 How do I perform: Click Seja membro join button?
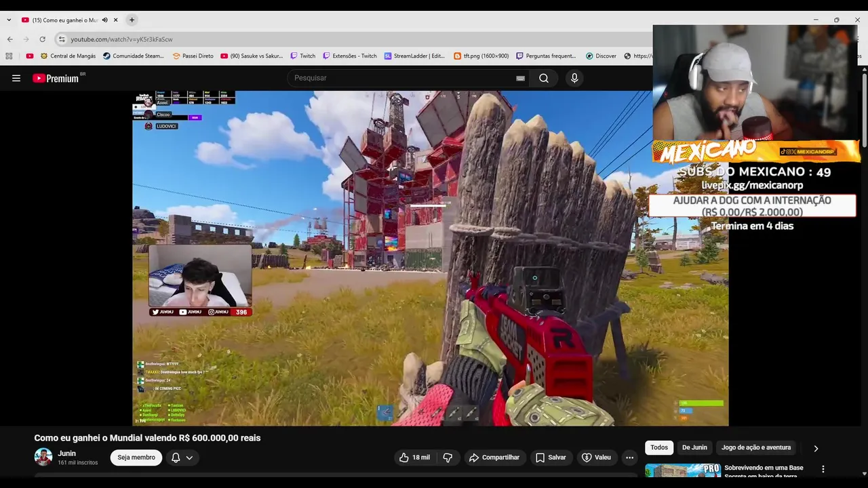click(136, 457)
